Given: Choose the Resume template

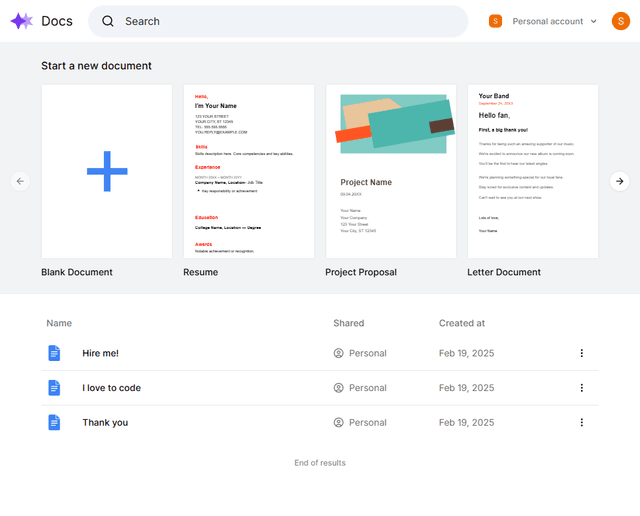Looking at the screenshot, I should click(x=249, y=171).
